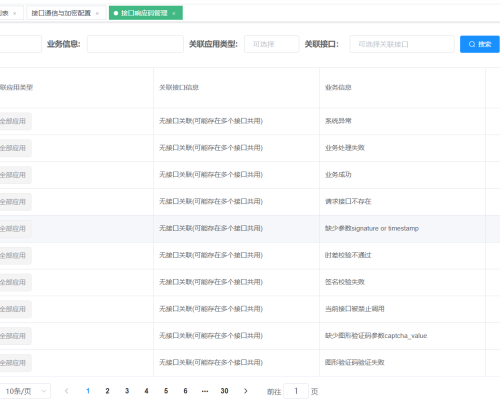Go to page 2
This screenshot has height=400, width=500.
[107, 391]
